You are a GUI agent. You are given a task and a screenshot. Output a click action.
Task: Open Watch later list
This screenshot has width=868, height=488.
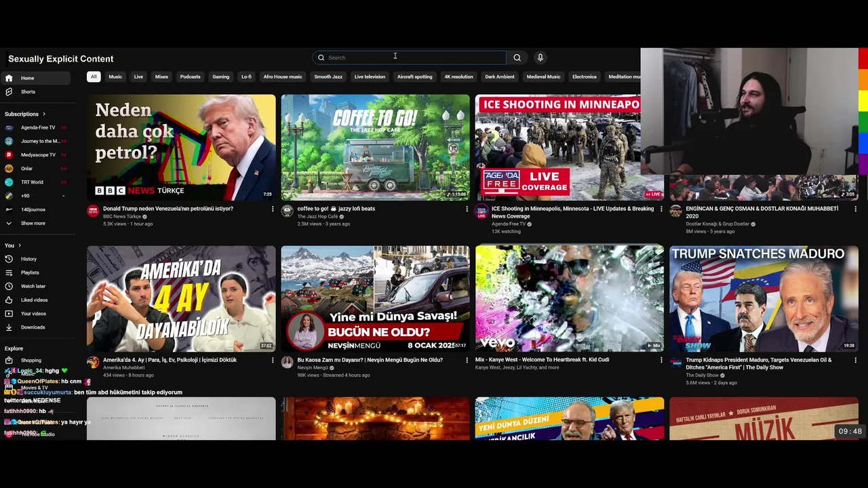[33, 286]
